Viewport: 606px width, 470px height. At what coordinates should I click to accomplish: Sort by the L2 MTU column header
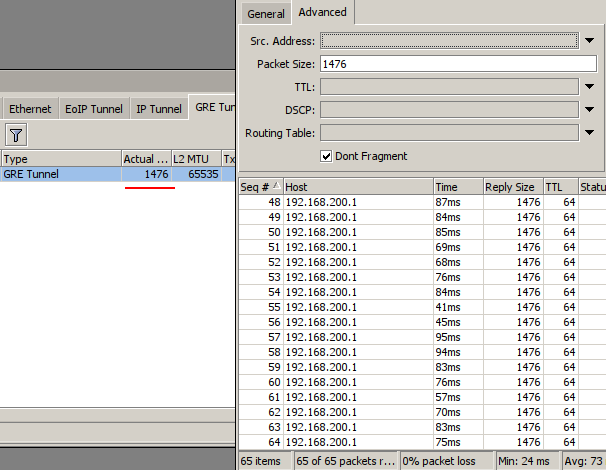tap(196, 159)
